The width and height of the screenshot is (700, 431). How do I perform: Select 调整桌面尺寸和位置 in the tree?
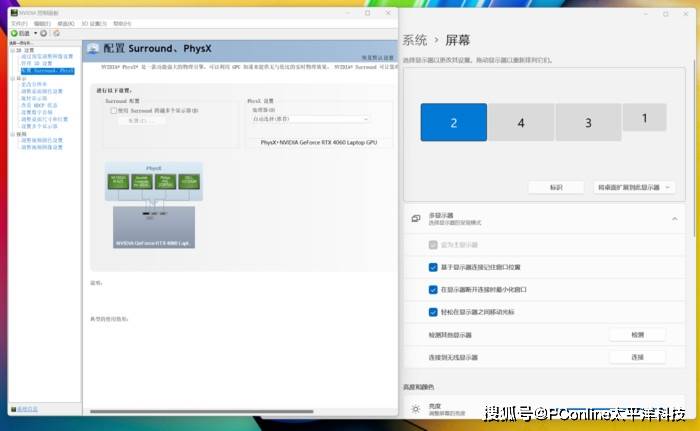(x=45, y=119)
